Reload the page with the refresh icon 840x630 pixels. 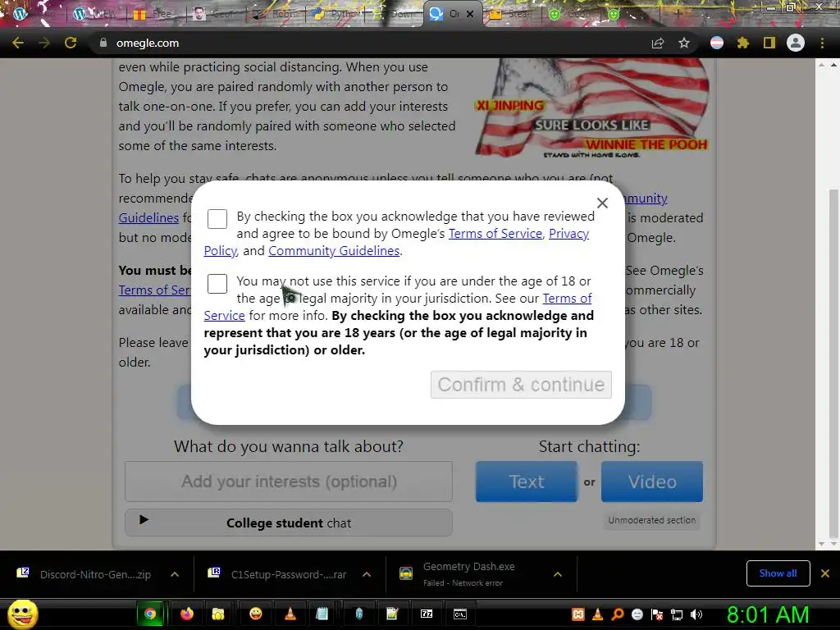pyautogui.click(x=71, y=43)
